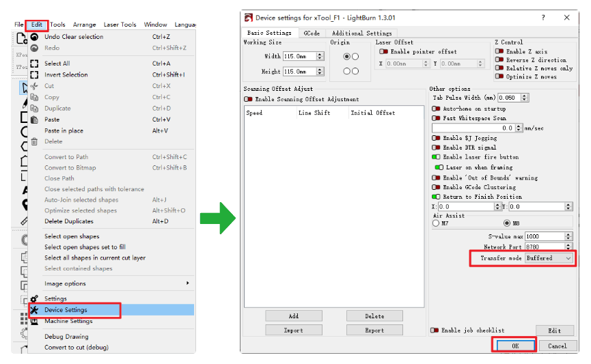The width and height of the screenshot is (591, 364).
Task: Click Fast Whitespace speed spinner arrows
Action: (x=519, y=128)
